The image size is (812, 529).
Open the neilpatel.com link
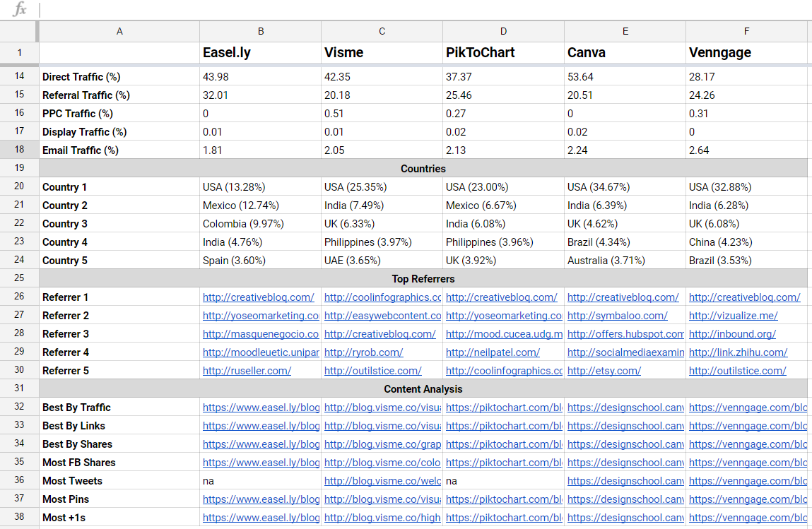point(493,352)
